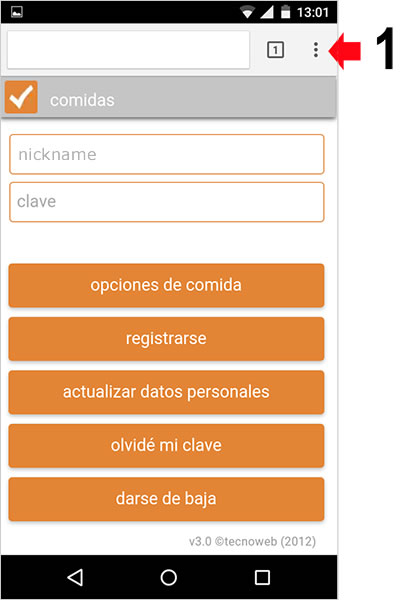Image resolution: width=404 pixels, height=600 pixels.
Task: Open the tab switcher showing 1 tab
Action: click(x=275, y=50)
